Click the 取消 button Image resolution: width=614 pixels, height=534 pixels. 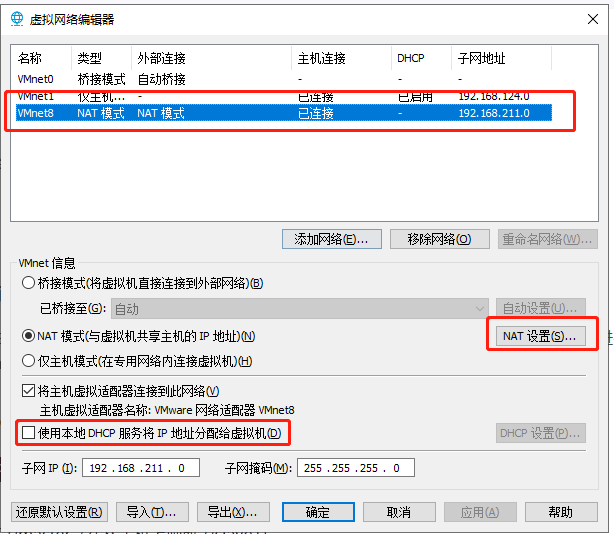click(x=399, y=512)
